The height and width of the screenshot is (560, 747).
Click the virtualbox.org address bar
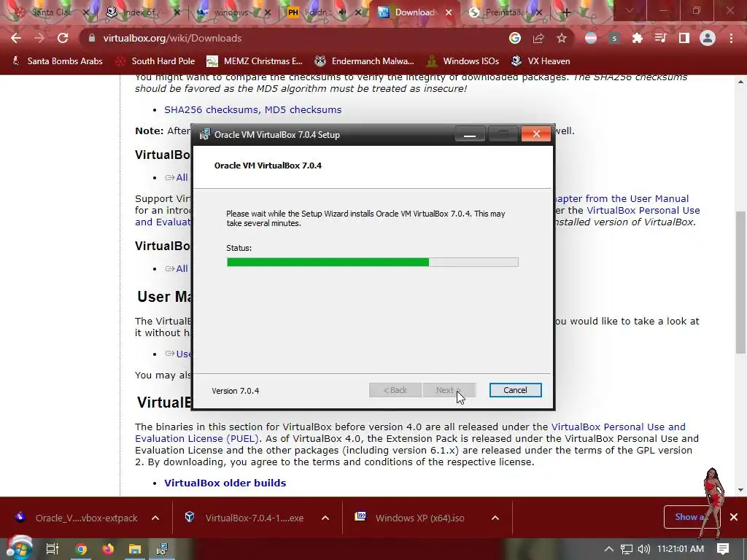point(295,38)
